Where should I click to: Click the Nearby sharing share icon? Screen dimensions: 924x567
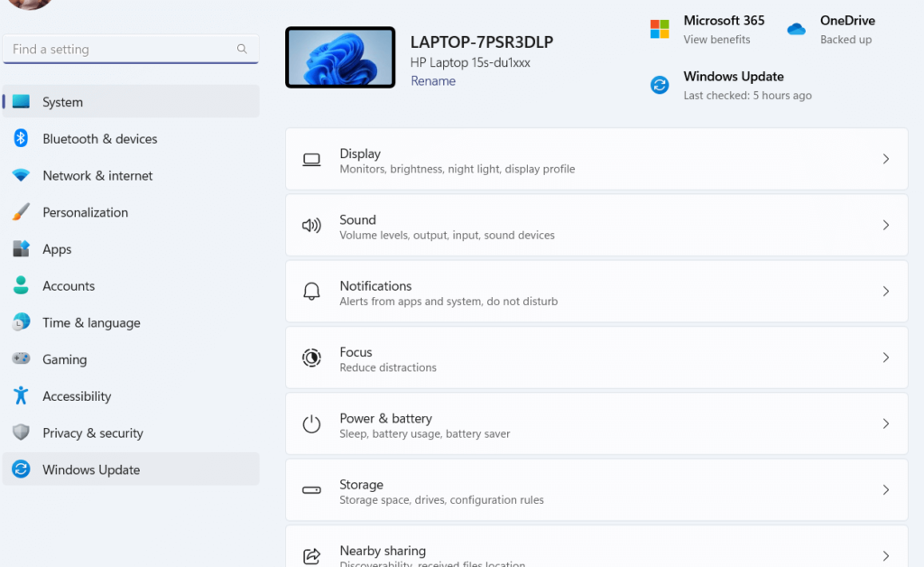tap(311, 556)
